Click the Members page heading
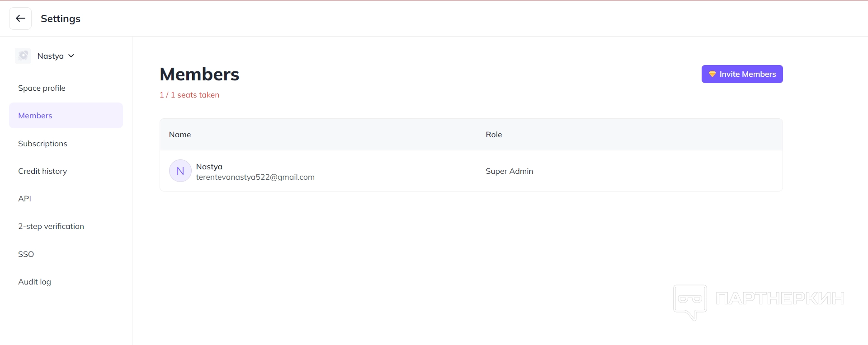The height and width of the screenshot is (345, 868). [x=199, y=75]
